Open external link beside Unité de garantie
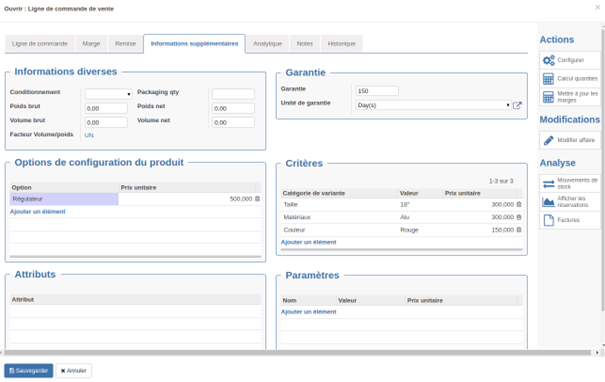Image resolution: width=605 pixels, height=382 pixels. 517,105
